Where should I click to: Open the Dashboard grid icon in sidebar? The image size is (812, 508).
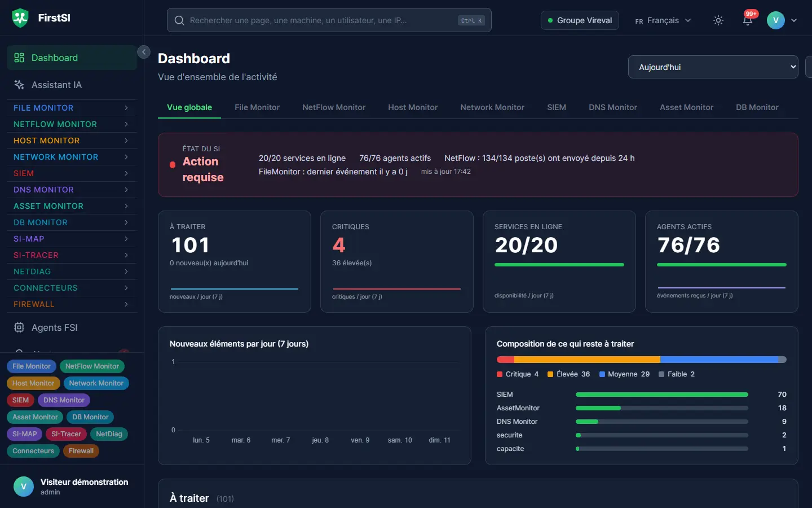coord(19,58)
